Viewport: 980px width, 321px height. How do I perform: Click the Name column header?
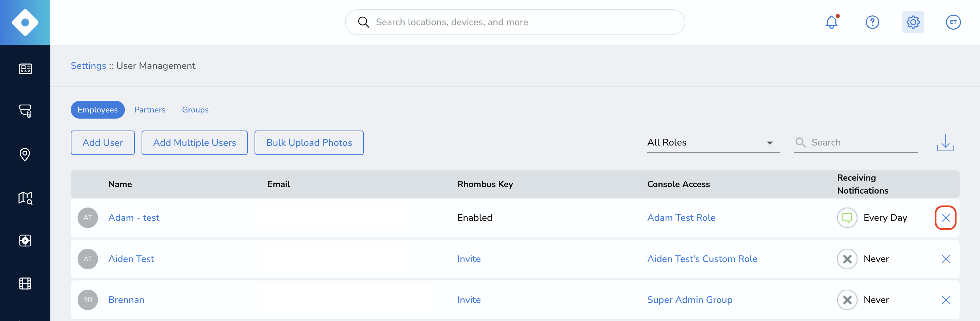120,184
